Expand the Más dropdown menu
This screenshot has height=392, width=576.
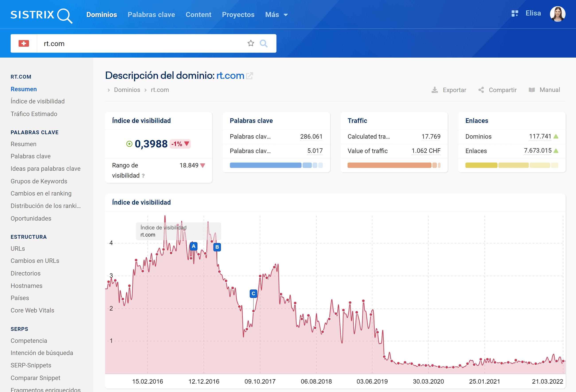(276, 15)
